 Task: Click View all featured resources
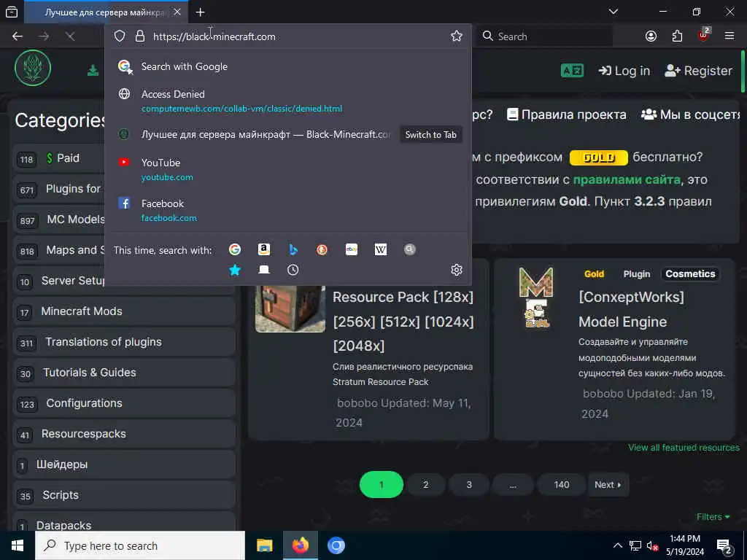(684, 448)
